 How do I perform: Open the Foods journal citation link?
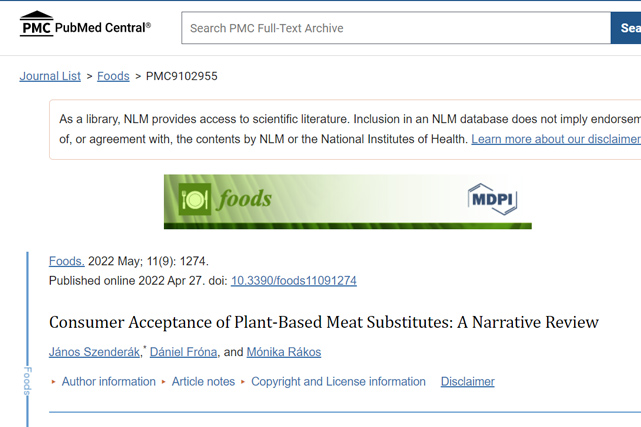(67, 261)
